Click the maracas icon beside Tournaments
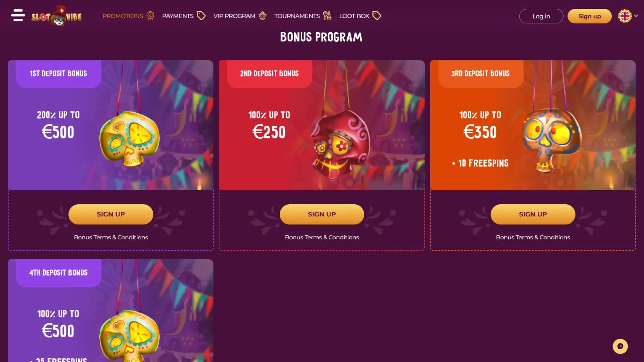 [x=327, y=16]
